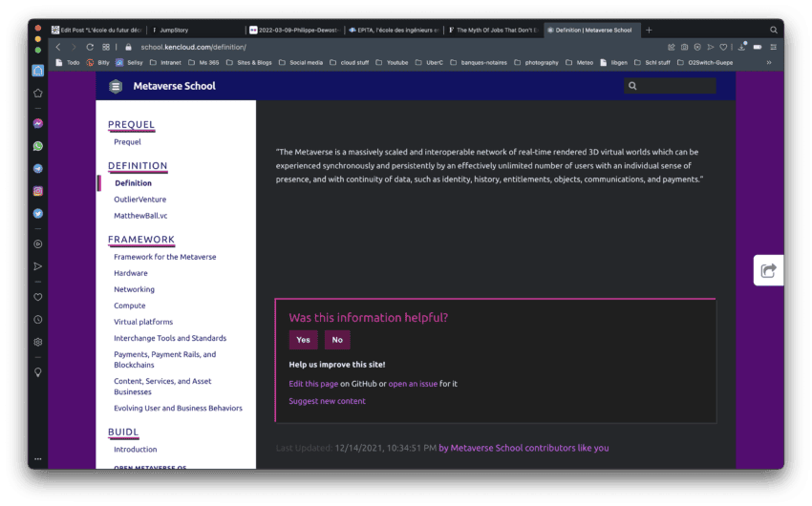Screen dimensions: 812x506
Task: Open bookmarks star icon in Opera sidebar
Action: tap(38, 94)
